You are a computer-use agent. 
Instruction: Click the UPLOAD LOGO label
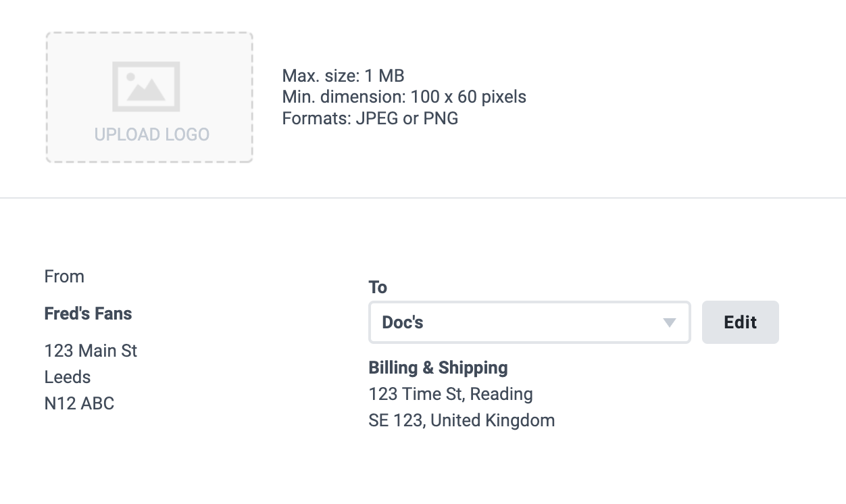(152, 134)
